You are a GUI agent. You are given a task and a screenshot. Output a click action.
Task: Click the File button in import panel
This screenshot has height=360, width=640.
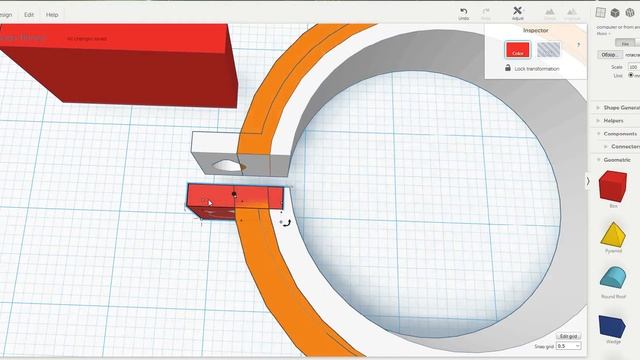click(x=625, y=43)
